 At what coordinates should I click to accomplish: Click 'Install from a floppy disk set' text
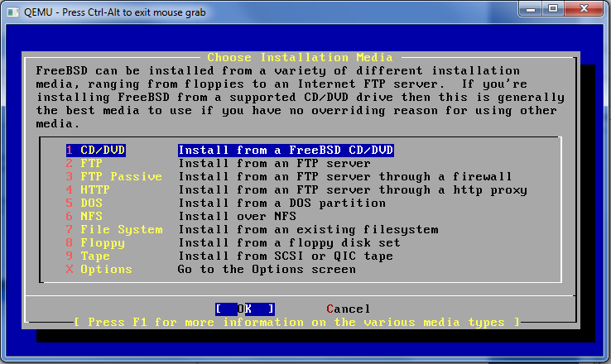(289, 243)
